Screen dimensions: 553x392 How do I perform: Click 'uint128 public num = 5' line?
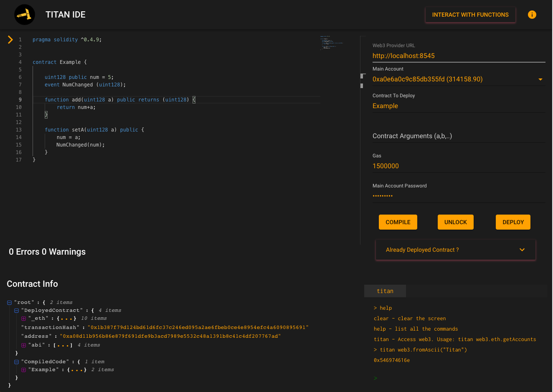79,77
